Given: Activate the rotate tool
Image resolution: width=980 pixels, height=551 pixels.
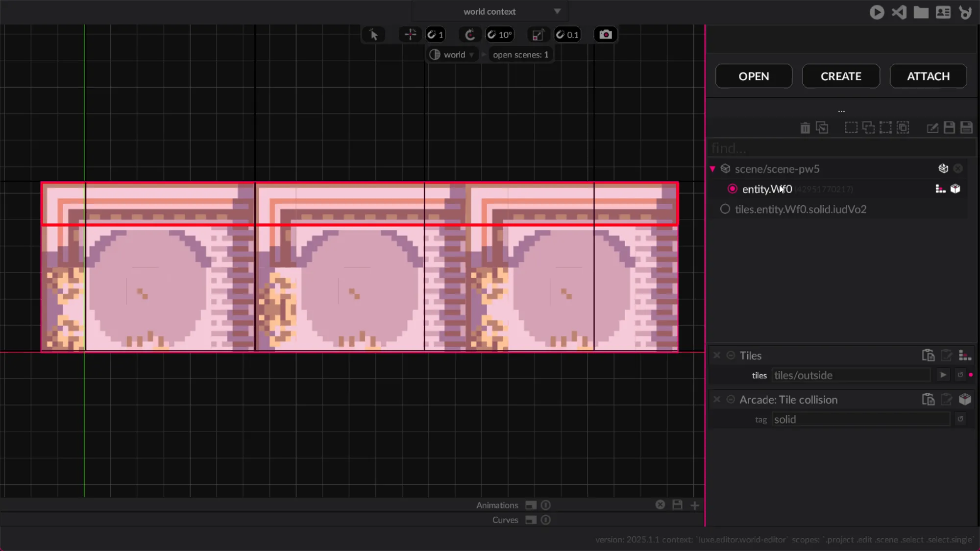Looking at the screenshot, I should pos(469,34).
